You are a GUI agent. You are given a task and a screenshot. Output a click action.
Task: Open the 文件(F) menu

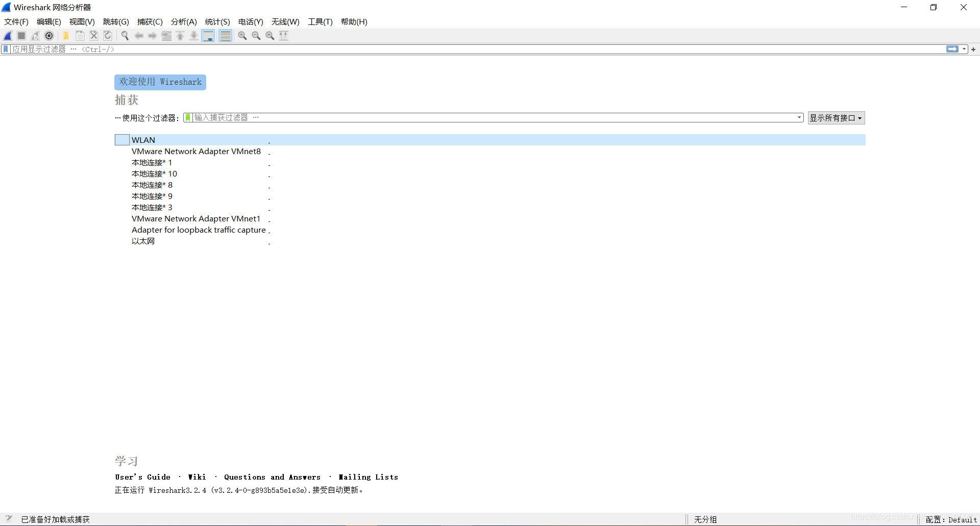coord(16,22)
